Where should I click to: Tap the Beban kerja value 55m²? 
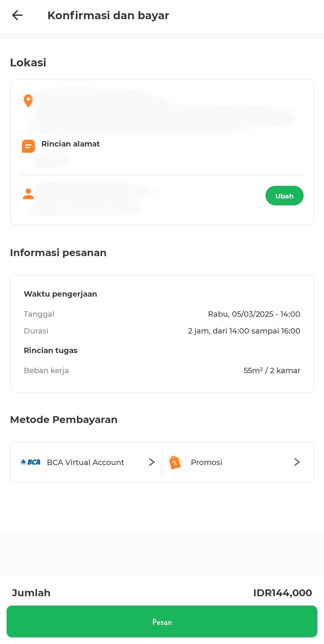271,370
